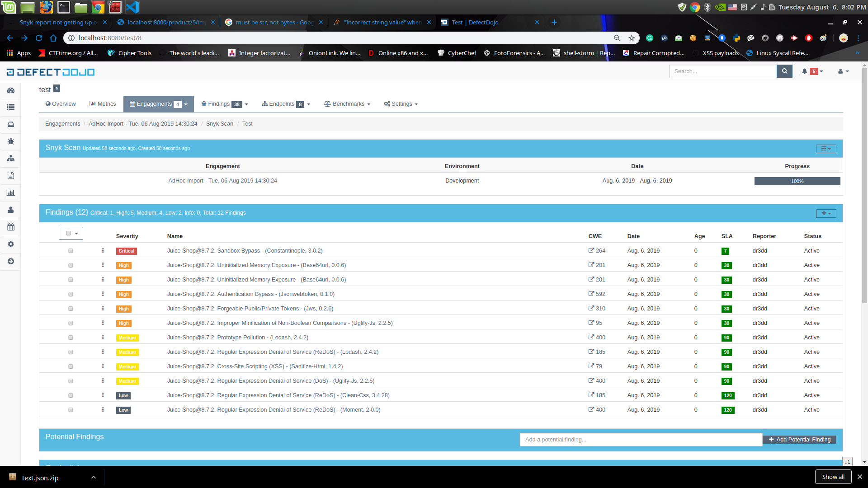Click the Add Potential Finding button

coord(799,439)
